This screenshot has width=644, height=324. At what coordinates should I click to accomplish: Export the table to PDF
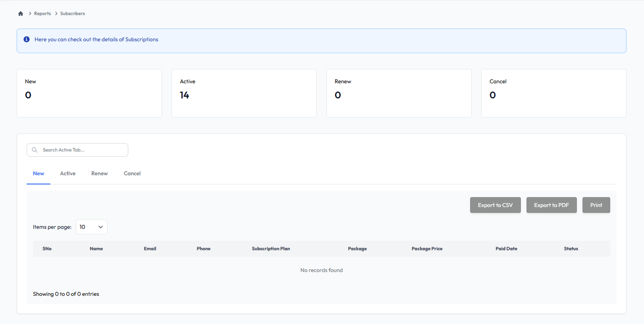(551, 205)
